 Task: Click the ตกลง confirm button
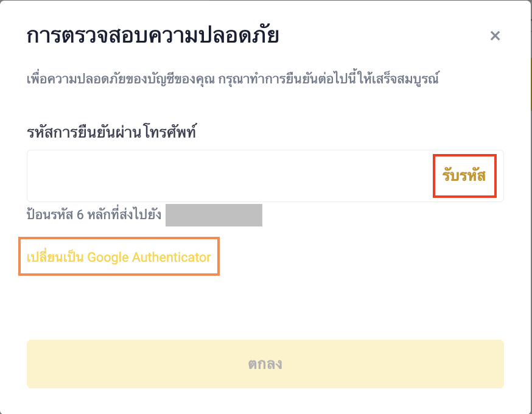point(265,364)
